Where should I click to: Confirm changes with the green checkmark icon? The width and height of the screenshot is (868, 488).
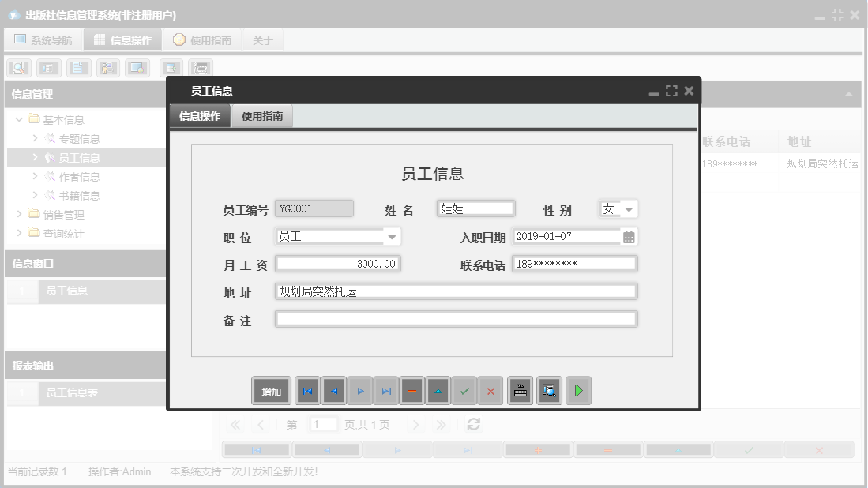point(464,390)
